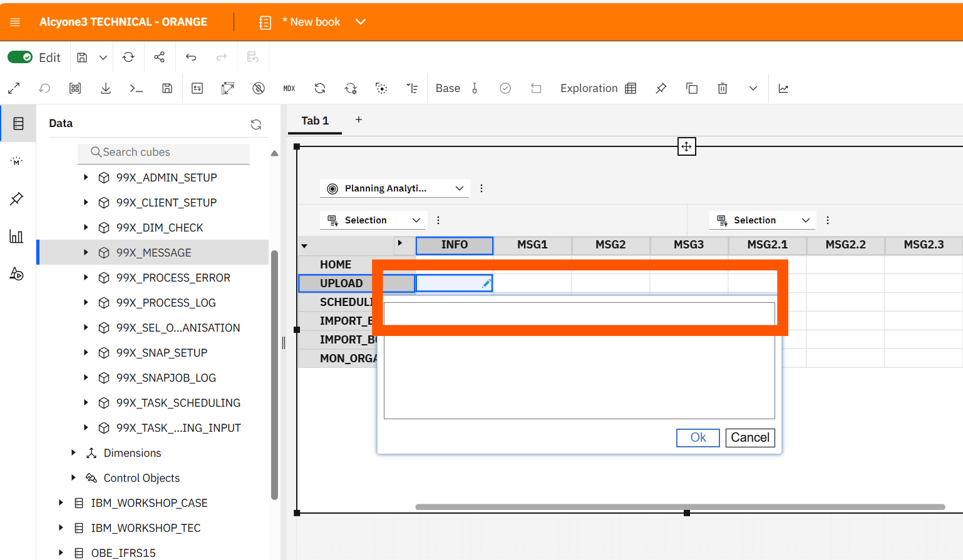Toggle the Edit mode switch
The width and height of the screenshot is (963, 560).
pyautogui.click(x=20, y=58)
